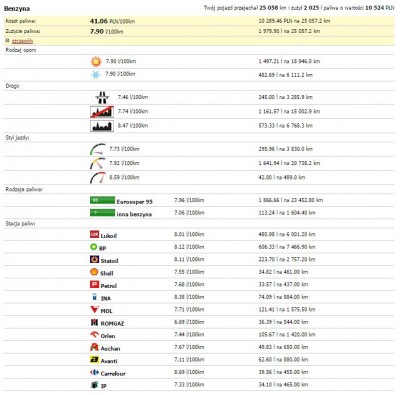Click the inna benzyna green fuel badge
Viewport: 400px width, 395px height.
[102, 213]
